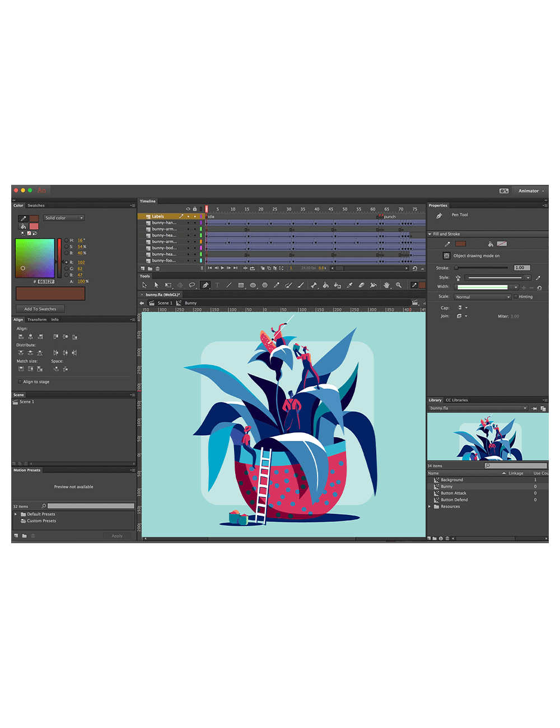This screenshot has width=560, height=728.
Task: Hide all layers using the eye toggle
Action: pyautogui.click(x=188, y=208)
